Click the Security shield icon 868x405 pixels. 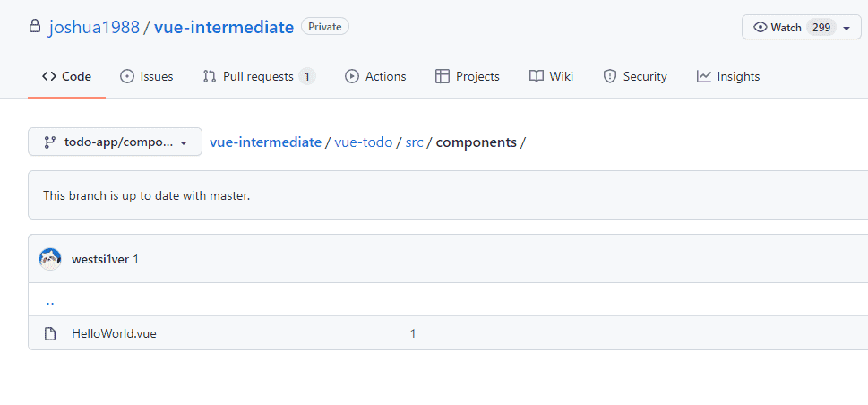point(609,76)
